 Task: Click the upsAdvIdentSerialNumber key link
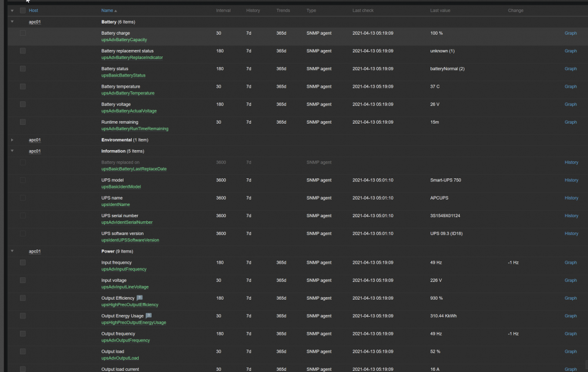127,222
